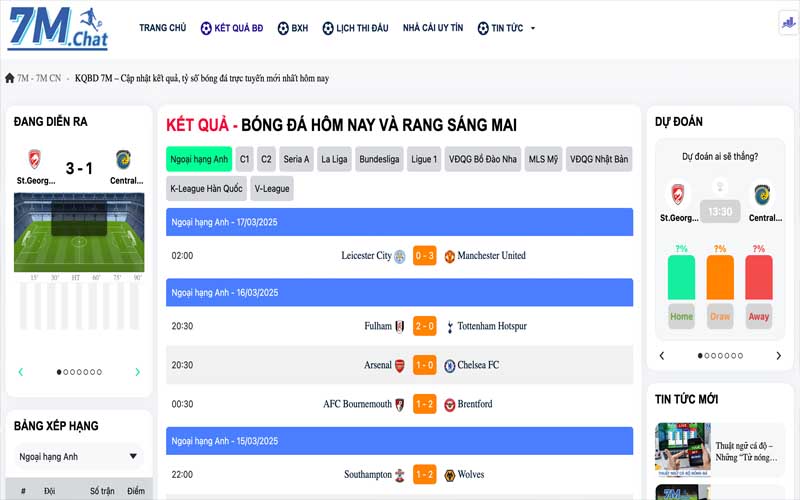
Task: Open Thuật ngữ cá độ news article
Action: coord(746,452)
